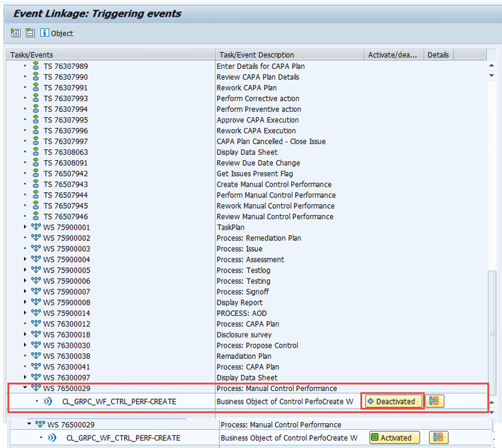
Task: Click the workflow icon for WS 75900001
Action: (x=36, y=227)
